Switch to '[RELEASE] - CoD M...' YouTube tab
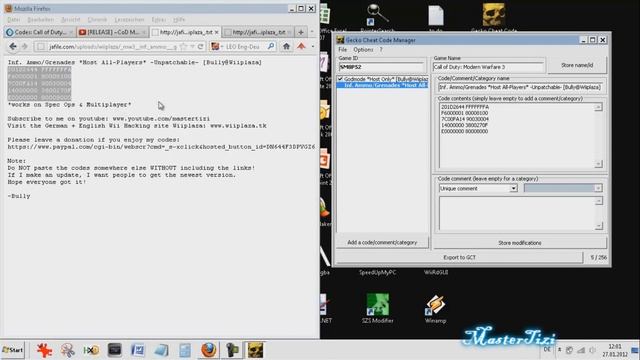Image resolution: width=640 pixels, height=360 pixels. pos(113,32)
